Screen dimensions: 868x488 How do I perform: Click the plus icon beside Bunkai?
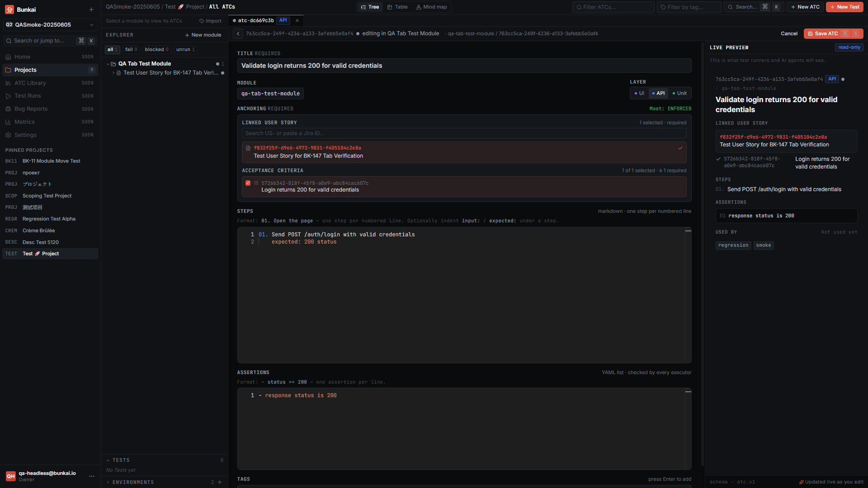[91, 9]
